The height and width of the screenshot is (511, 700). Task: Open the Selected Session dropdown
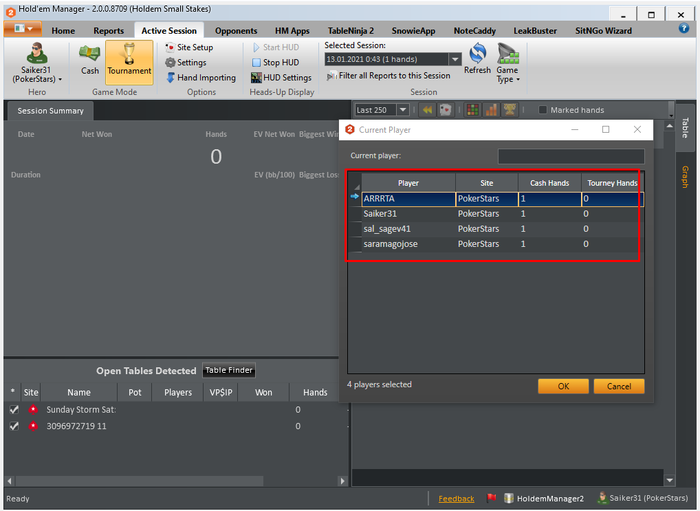[x=455, y=59]
